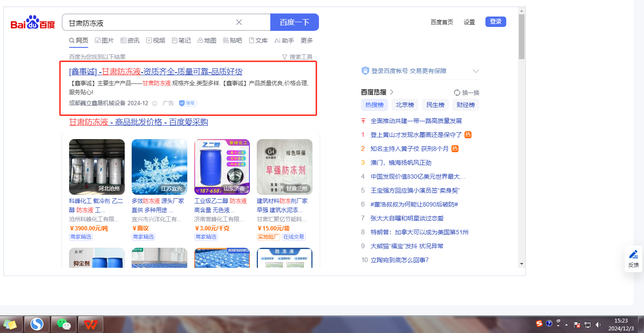Select the 财经榜 list tab
This screenshot has width=644, height=333.
point(466,105)
